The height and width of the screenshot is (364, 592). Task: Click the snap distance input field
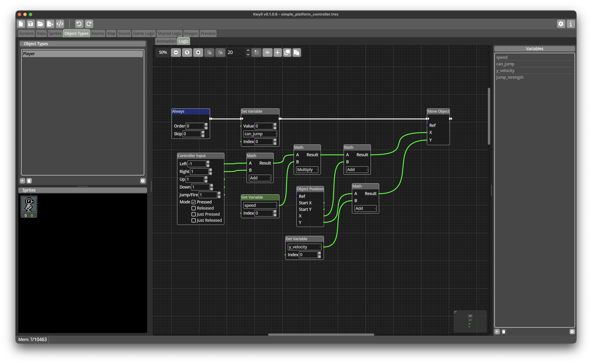point(236,53)
